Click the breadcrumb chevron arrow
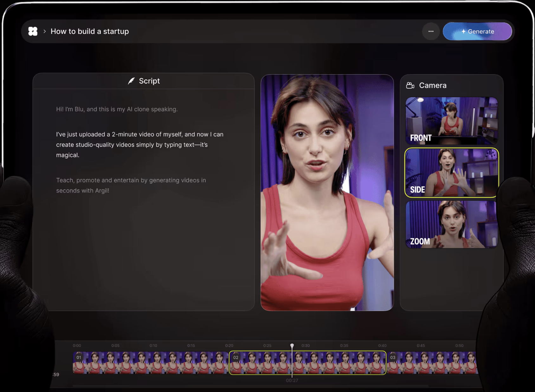The image size is (535, 392). 45,31
